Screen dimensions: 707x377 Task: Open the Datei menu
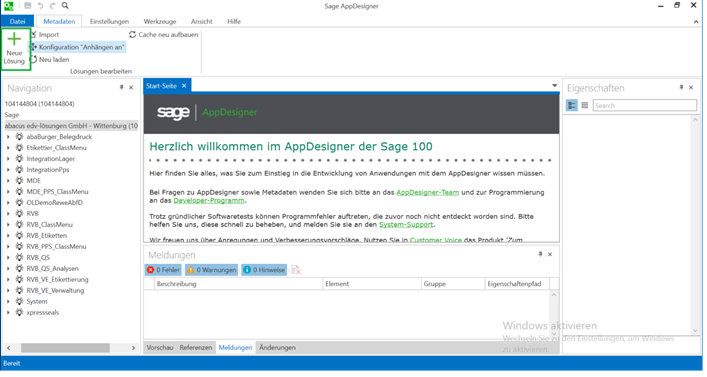(x=17, y=21)
